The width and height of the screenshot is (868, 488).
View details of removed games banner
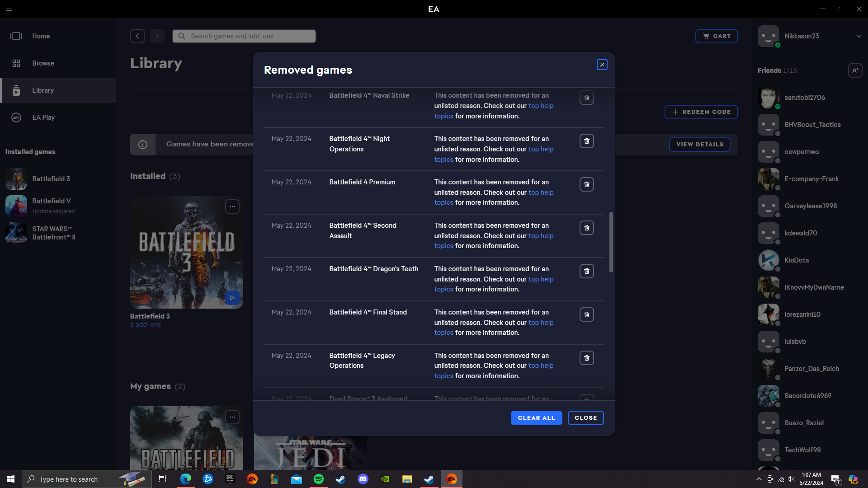coord(700,145)
